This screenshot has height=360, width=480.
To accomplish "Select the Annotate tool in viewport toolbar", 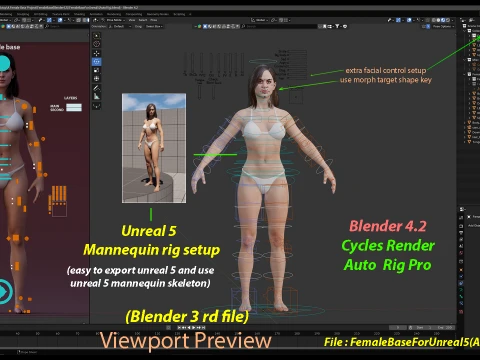I will [x=96, y=88].
